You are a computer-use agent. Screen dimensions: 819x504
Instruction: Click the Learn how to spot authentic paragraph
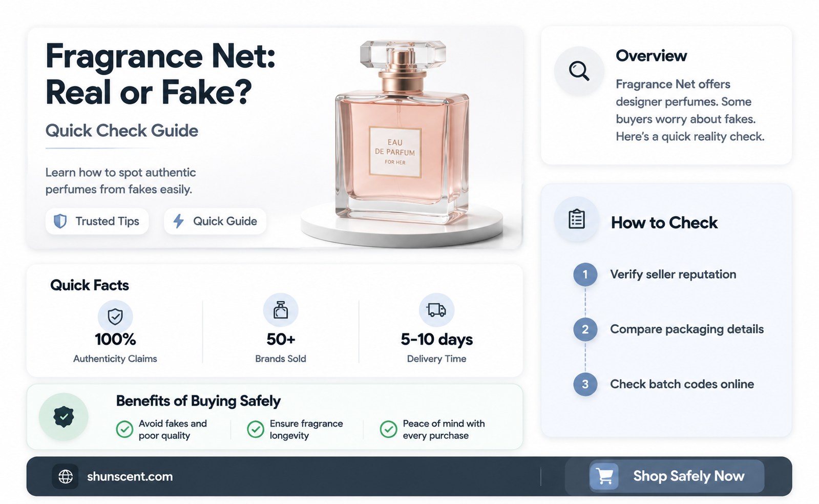click(x=120, y=181)
